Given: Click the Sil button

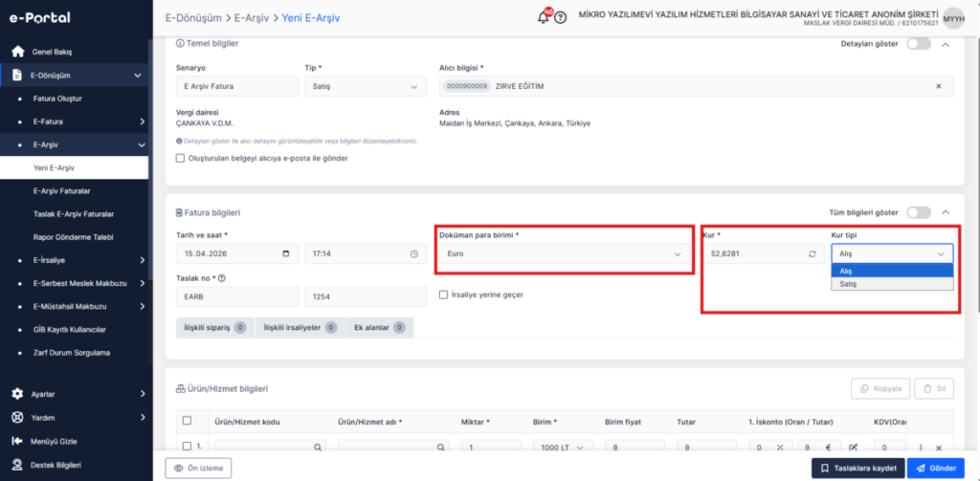Looking at the screenshot, I should point(934,388).
